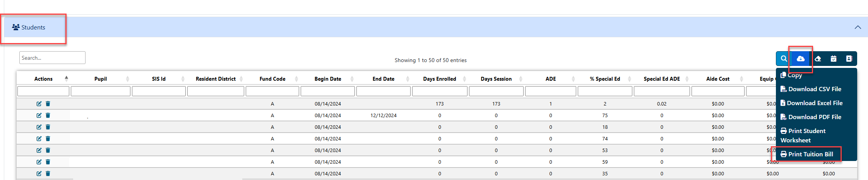
Task: Sort table by Begin Date column
Action: [x=328, y=79]
